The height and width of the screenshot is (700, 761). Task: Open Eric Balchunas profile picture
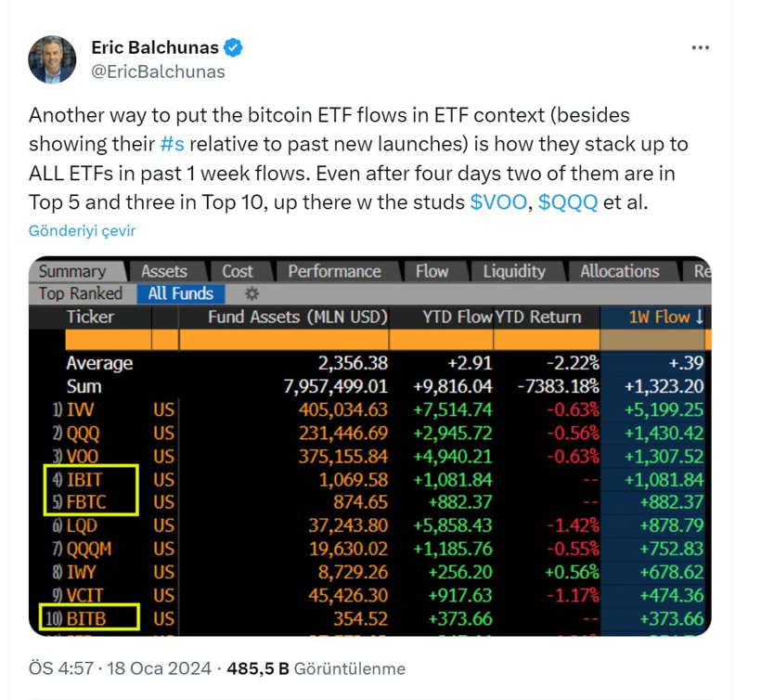(52, 58)
